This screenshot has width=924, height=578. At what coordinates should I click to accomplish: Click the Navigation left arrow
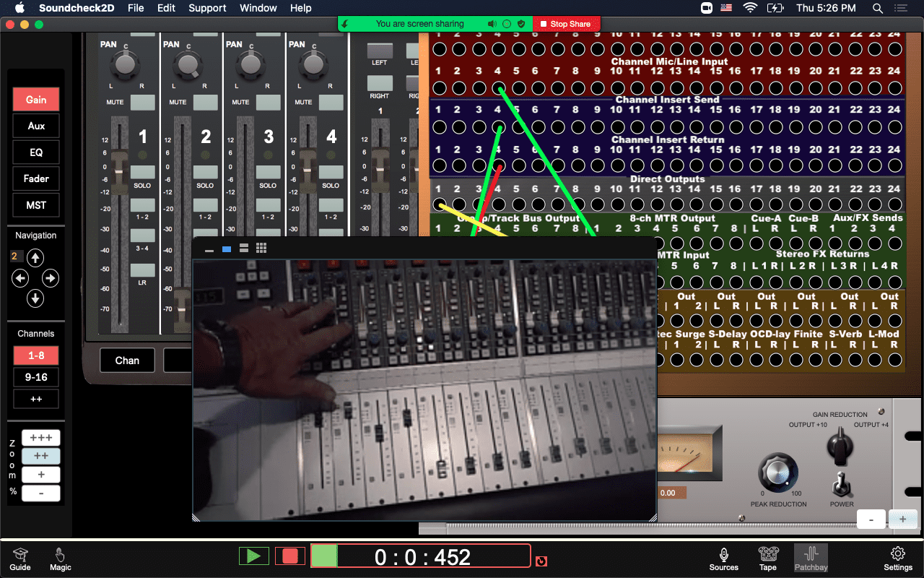[x=20, y=278]
